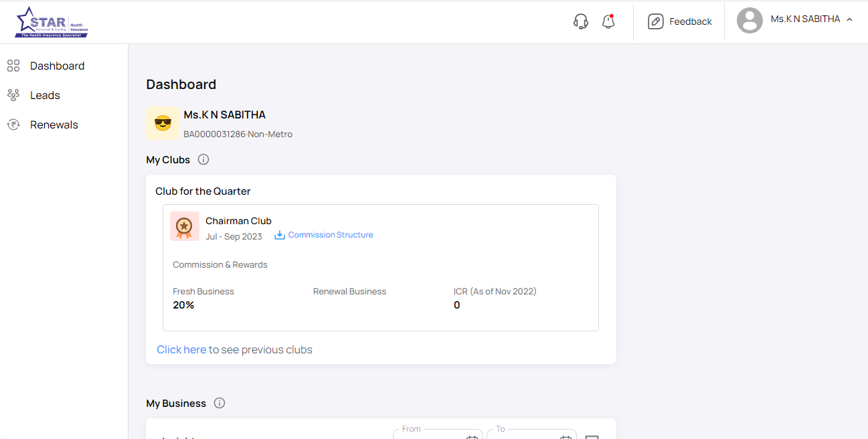Screen dimensions: 868x439
Task: Click the Star Health Insurance logo
Action: 52,22
